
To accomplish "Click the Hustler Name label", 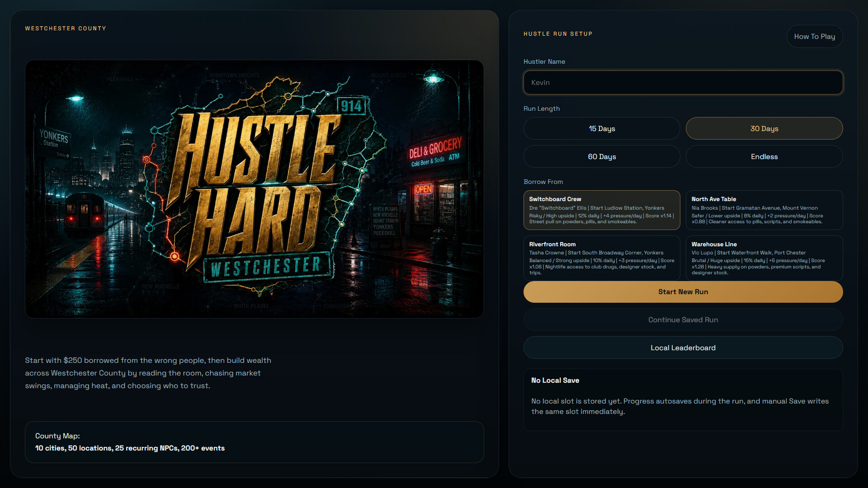I will click(x=544, y=61).
